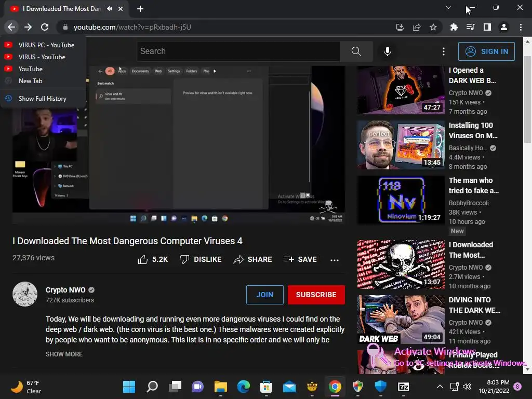Click the video title text
This screenshot has width=532, height=399.
(127, 241)
